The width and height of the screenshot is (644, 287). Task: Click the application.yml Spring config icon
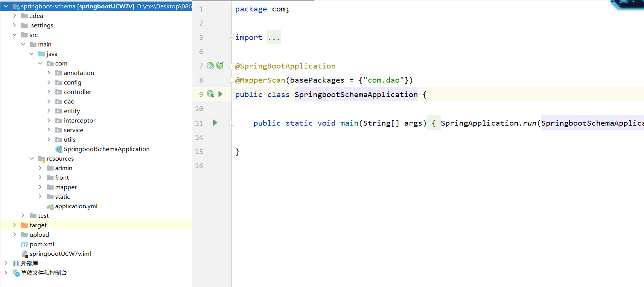pos(50,206)
